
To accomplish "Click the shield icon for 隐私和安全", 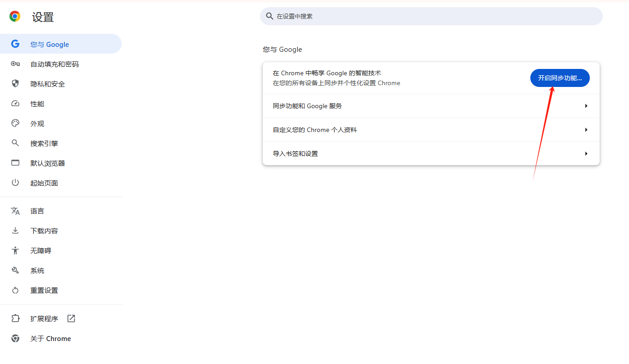I will [15, 84].
